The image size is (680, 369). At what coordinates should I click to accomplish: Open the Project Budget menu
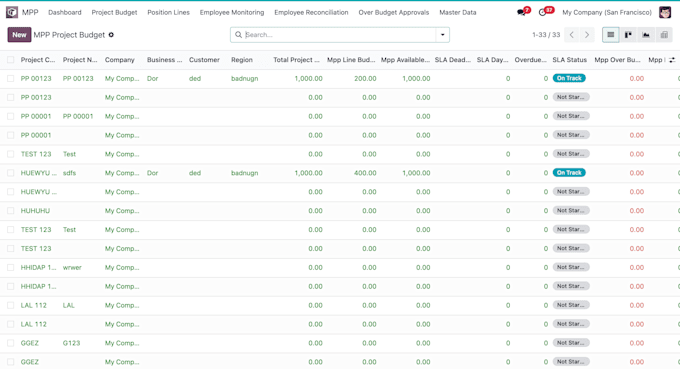pyautogui.click(x=114, y=13)
